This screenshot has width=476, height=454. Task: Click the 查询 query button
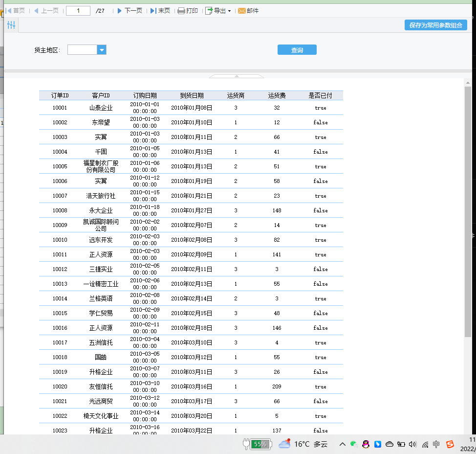[x=297, y=50]
